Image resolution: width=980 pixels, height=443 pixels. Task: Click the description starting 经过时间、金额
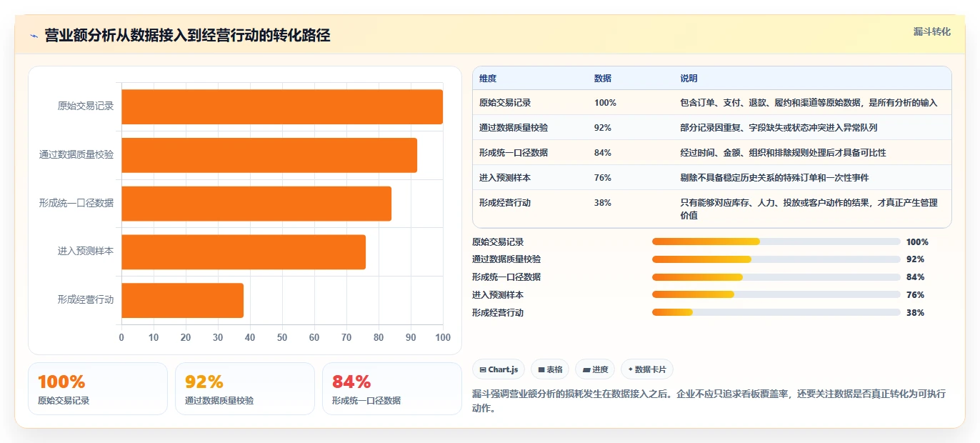783,153
